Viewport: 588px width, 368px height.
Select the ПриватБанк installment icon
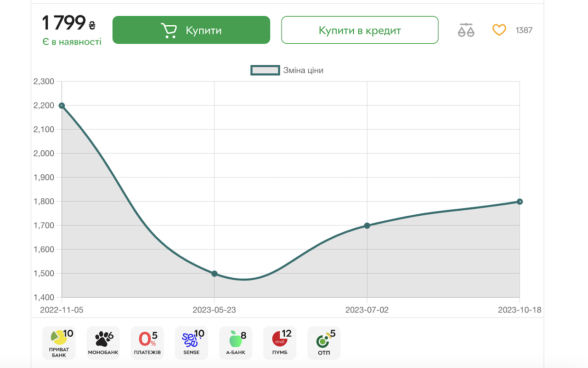tap(59, 343)
